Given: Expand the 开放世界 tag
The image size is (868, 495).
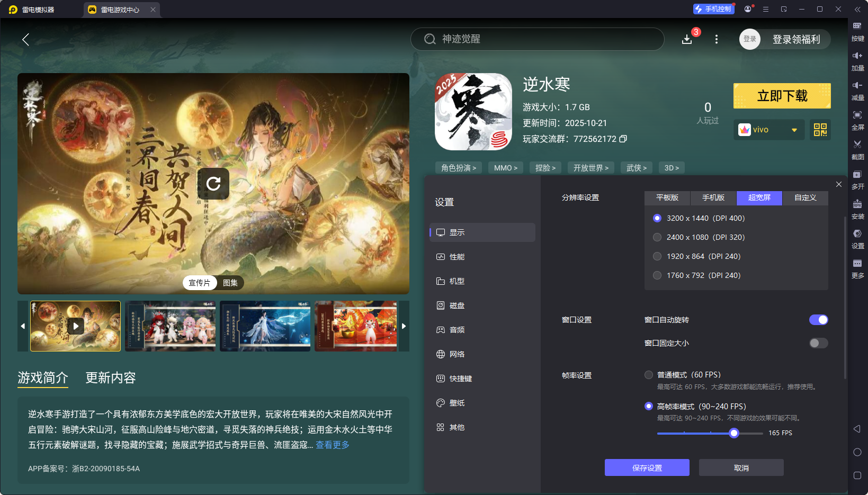Looking at the screenshot, I should 591,168.
